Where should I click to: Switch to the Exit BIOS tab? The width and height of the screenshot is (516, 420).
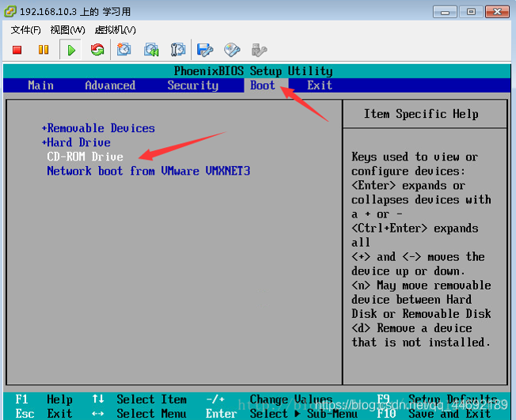[320, 85]
